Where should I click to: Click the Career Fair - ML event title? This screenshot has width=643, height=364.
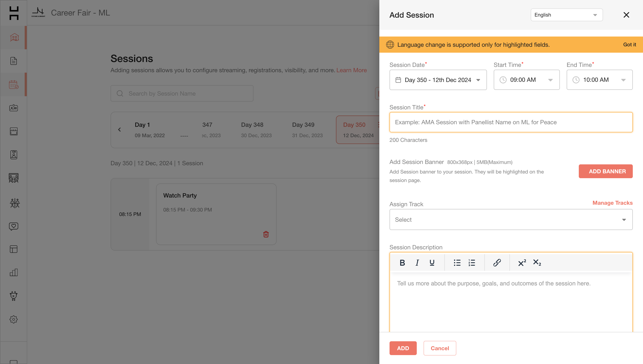(x=80, y=13)
